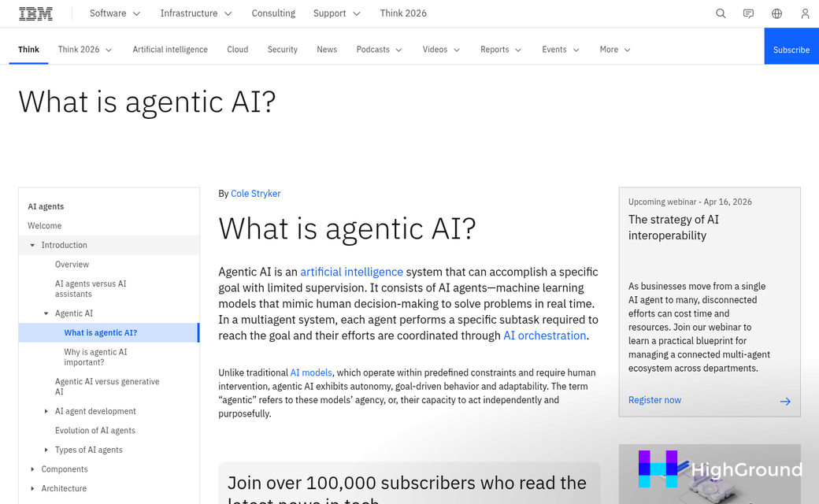The height and width of the screenshot is (504, 819).
Task: Open the Events dropdown
Action: [x=561, y=50]
